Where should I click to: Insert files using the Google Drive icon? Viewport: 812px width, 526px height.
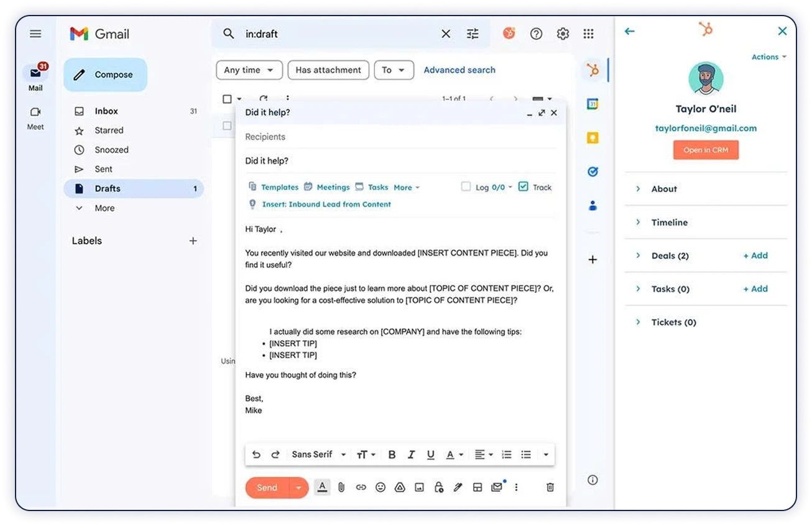tap(400, 487)
